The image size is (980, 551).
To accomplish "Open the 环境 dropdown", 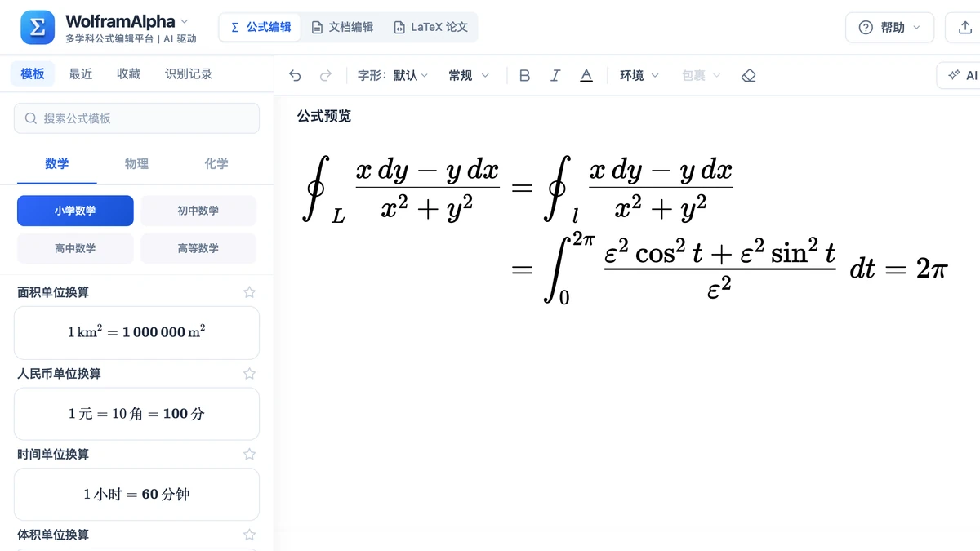I will (639, 75).
